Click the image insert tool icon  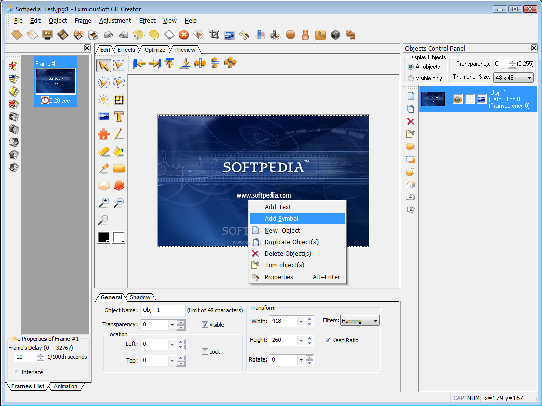[104, 117]
